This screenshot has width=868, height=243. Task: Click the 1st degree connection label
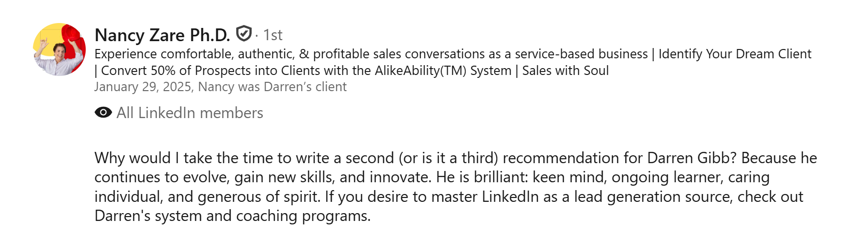(x=272, y=35)
